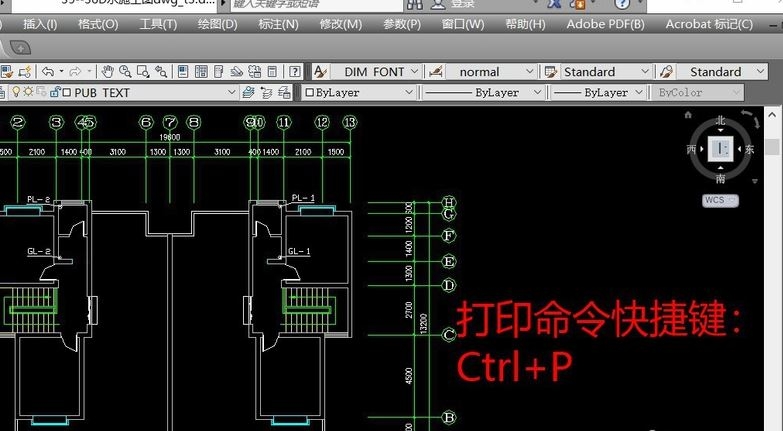The image size is (783, 431).
Task: Click 北 on the ViewCube compass
Action: click(720, 120)
